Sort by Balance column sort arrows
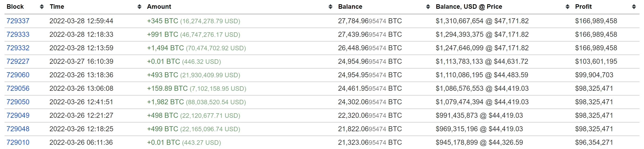 click(428, 7)
